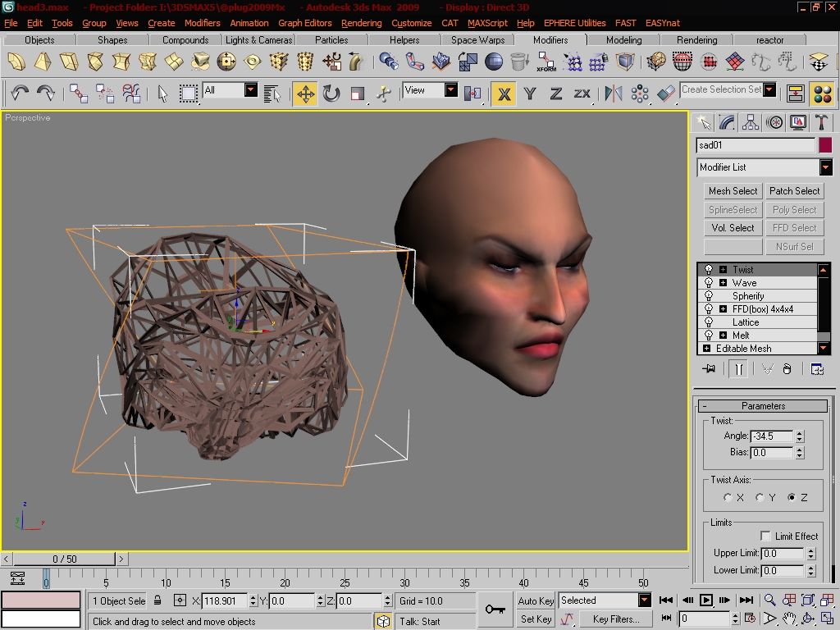Activate the Select and Rotate tool
840x630 pixels.
click(x=331, y=94)
